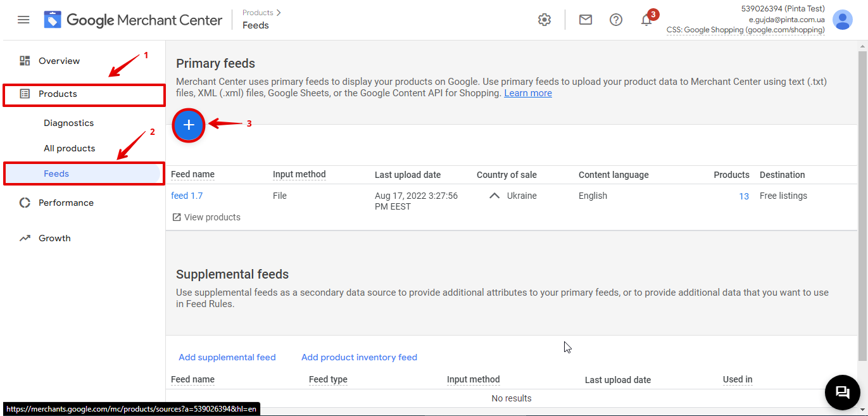The height and width of the screenshot is (416, 868).
Task: Click the Aug 17, 2022 upload date cell
Action: tap(416, 201)
